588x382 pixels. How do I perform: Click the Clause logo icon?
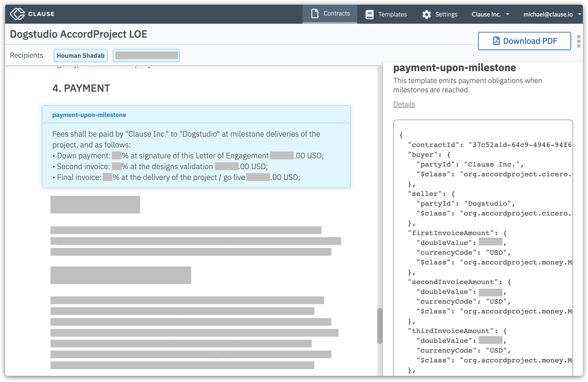click(x=17, y=14)
